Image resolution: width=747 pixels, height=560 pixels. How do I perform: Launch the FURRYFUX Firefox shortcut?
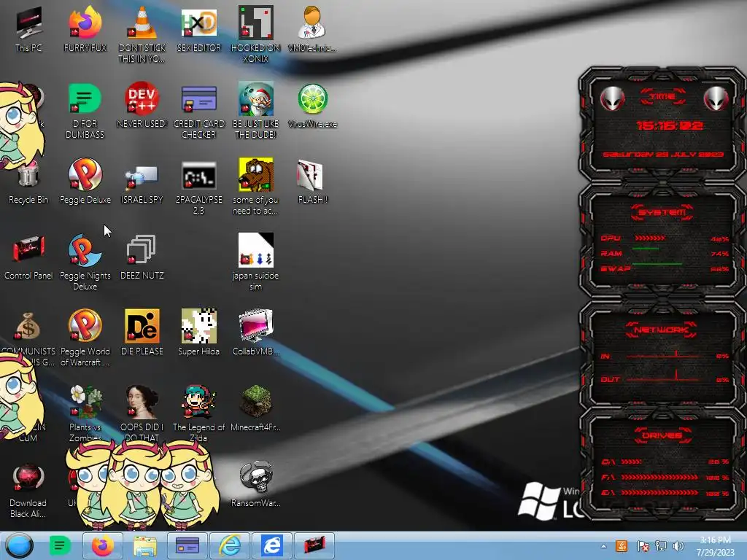pyautogui.click(x=85, y=29)
